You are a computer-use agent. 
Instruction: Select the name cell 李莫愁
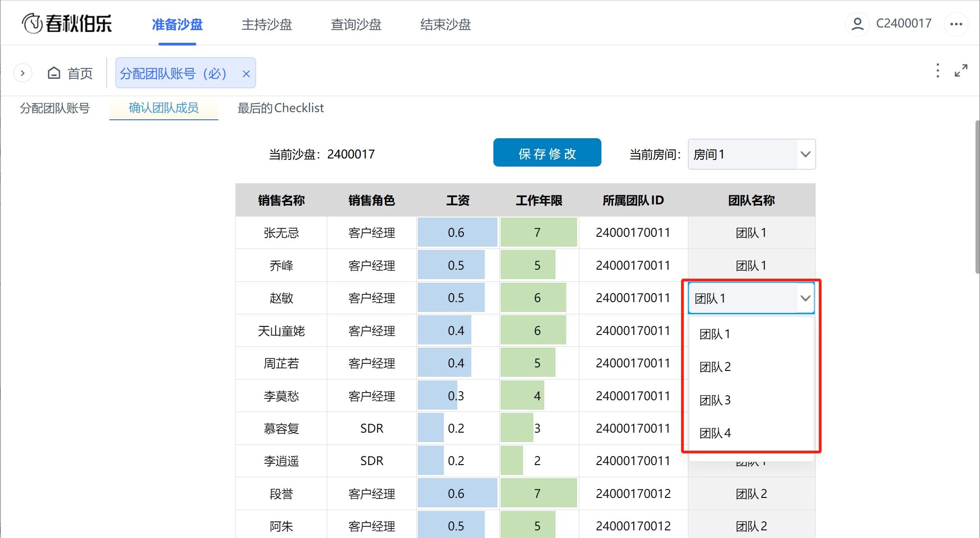281,396
